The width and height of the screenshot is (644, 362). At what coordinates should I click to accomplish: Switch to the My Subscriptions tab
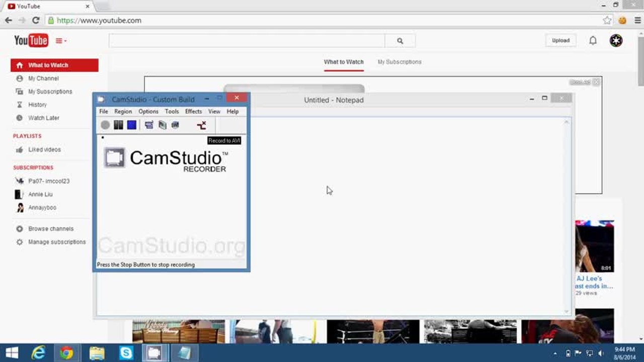coord(399,62)
